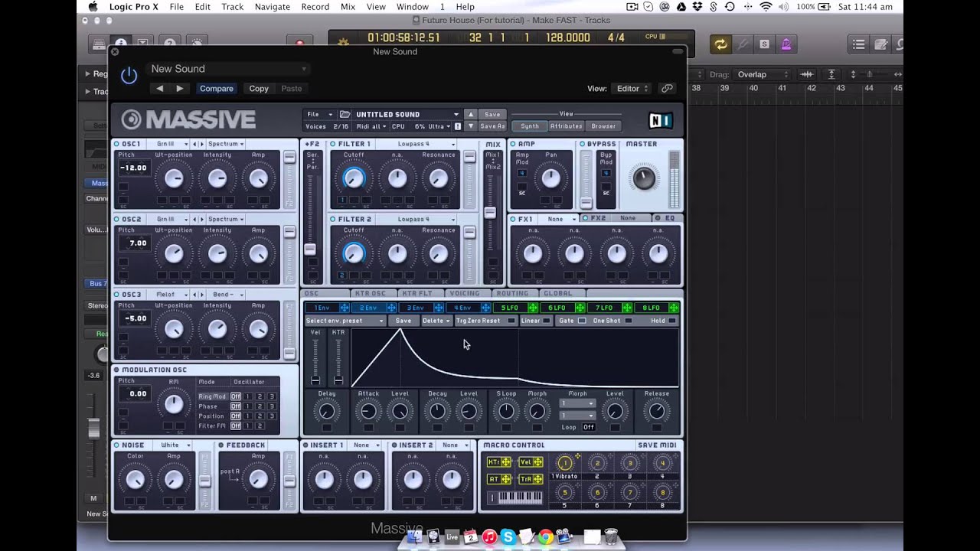This screenshot has width=980, height=551.
Task: Toggle the Noise oscillator on/off
Action: [117, 445]
